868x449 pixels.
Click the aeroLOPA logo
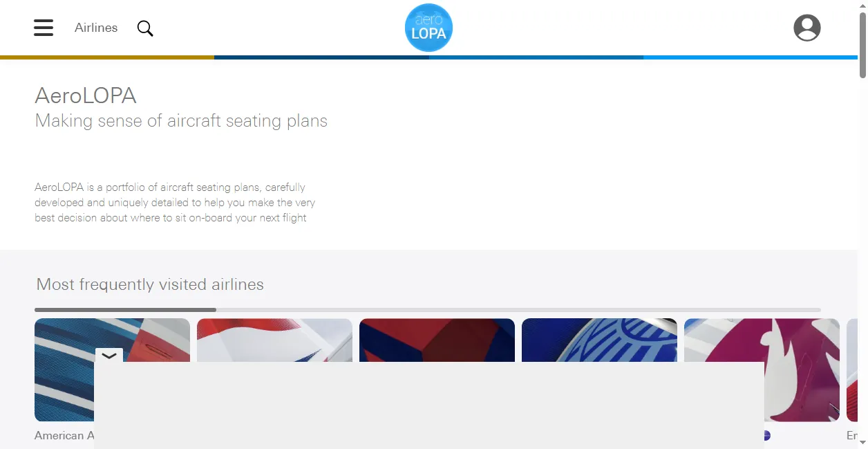tap(428, 28)
